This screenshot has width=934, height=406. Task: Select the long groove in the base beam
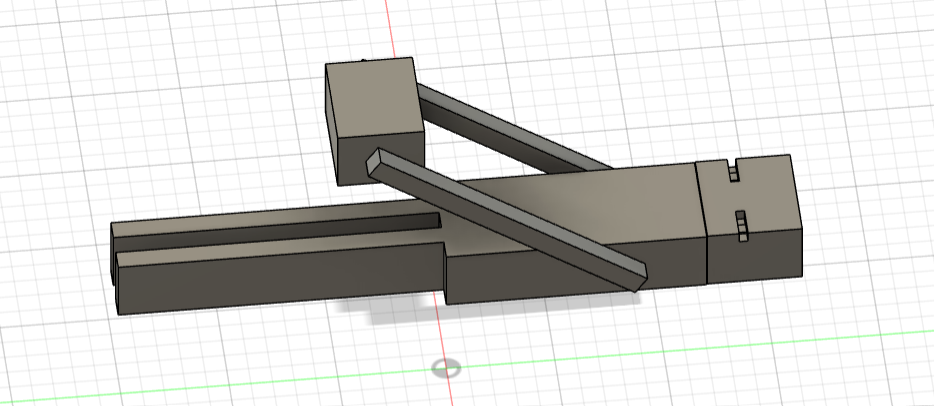pyautogui.click(x=277, y=232)
